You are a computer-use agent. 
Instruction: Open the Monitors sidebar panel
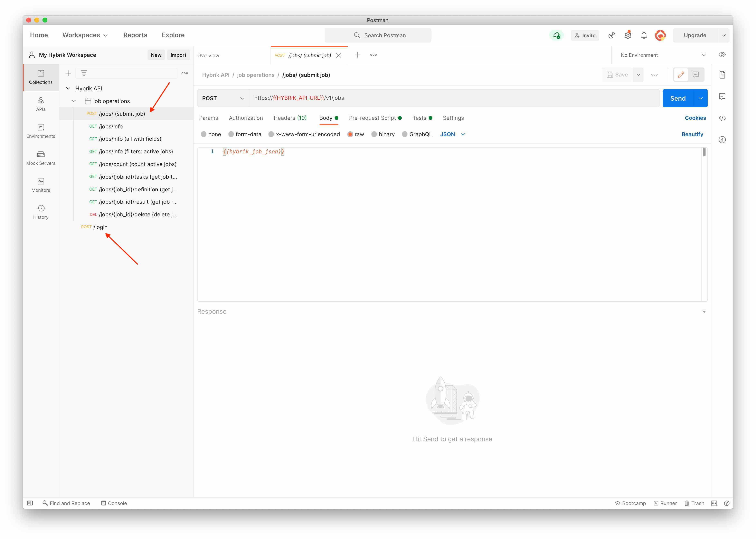41,185
